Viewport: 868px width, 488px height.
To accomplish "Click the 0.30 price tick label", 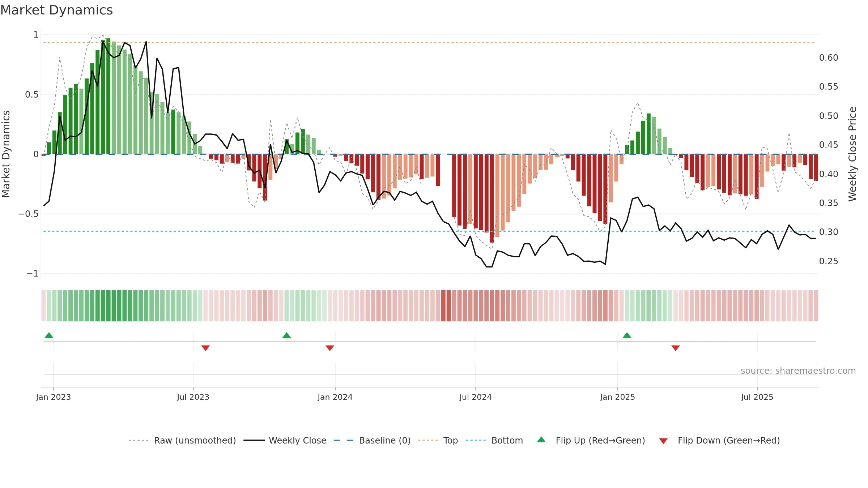I will click(x=829, y=232).
